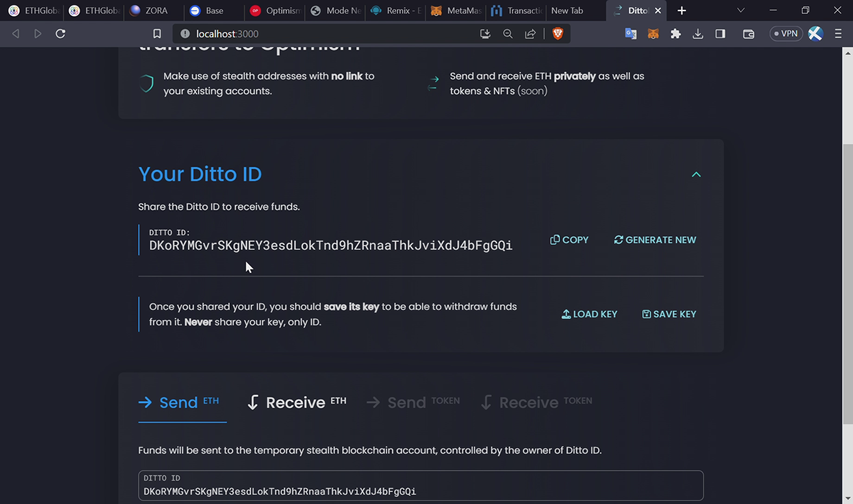This screenshot has width=853, height=504.
Task: Reload the page with the refresh icon
Action: [60, 34]
